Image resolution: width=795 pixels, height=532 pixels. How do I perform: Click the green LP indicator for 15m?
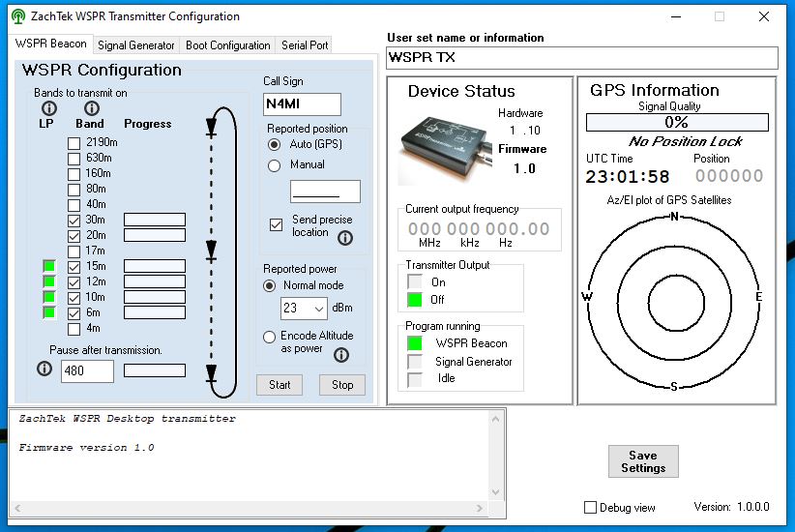click(x=49, y=266)
